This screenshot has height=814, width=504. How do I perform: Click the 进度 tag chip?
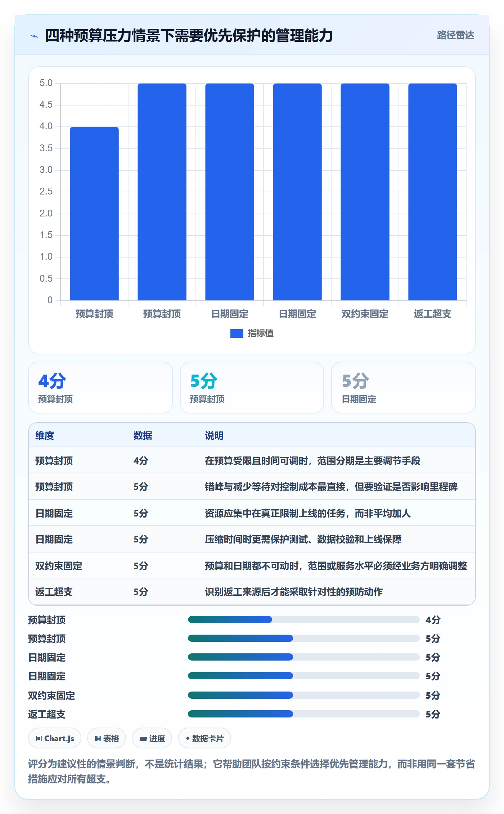pos(152,738)
